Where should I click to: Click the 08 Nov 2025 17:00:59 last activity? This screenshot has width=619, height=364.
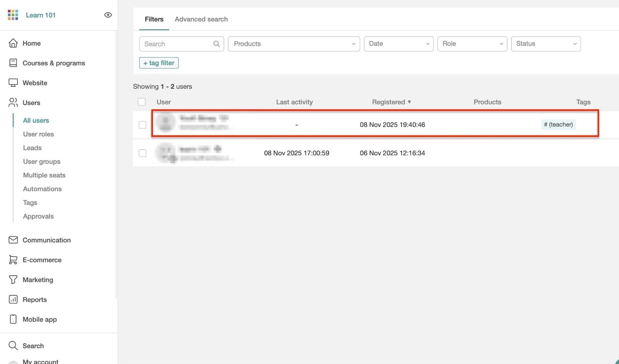click(x=296, y=153)
